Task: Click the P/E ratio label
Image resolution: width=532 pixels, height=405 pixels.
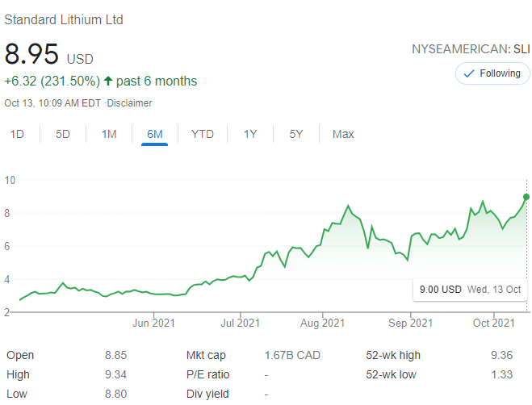Action: coord(207,374)
